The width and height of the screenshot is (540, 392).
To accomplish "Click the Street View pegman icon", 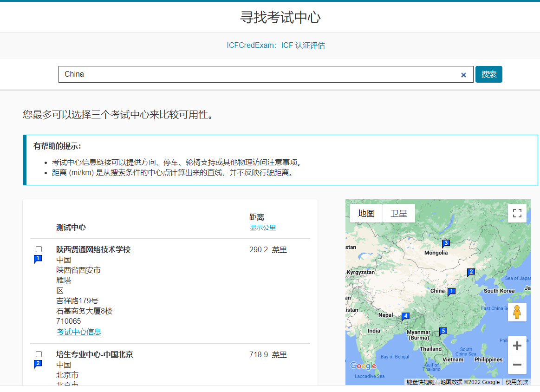I will tap(517, 312).
